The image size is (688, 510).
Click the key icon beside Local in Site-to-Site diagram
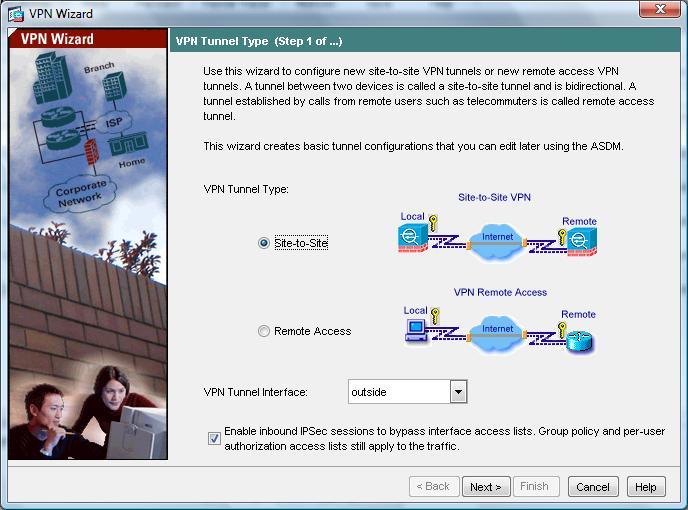[434, 223]
